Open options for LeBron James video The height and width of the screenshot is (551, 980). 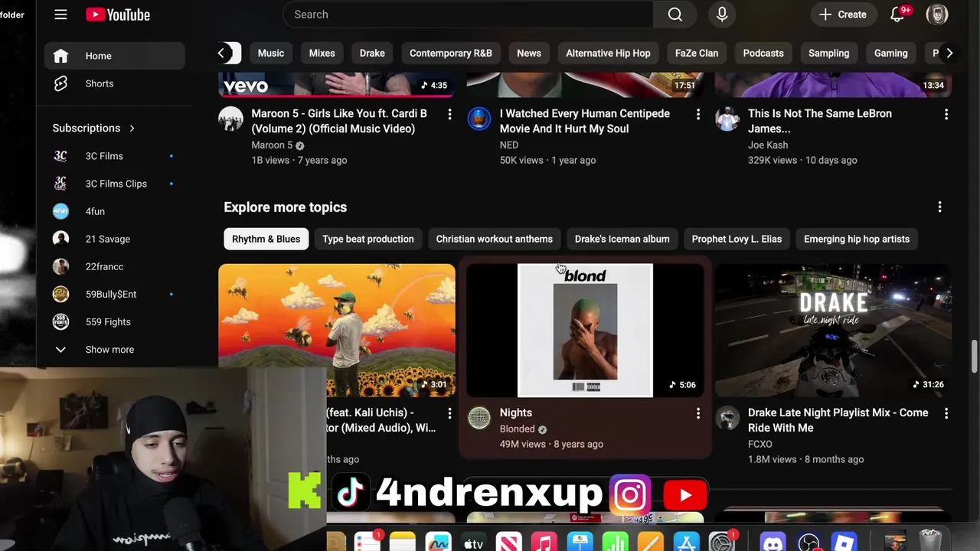[x=946, y=114]
